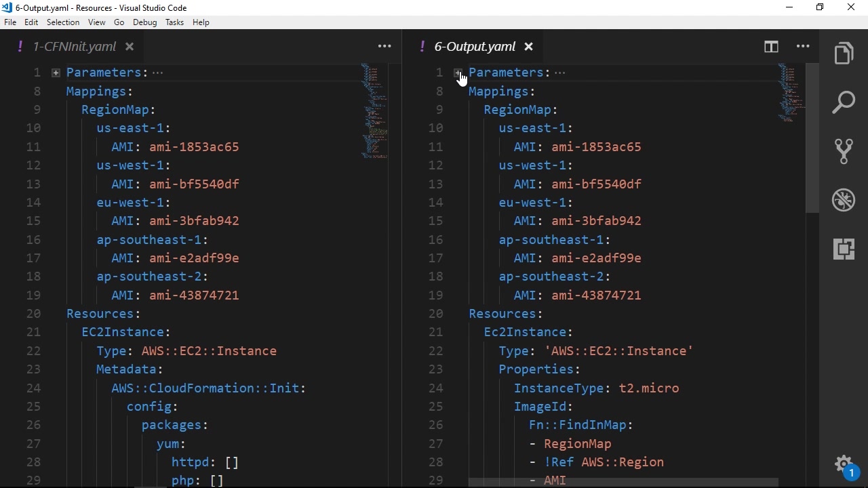Image resolution: width=868 pixels, height=488 pixels.
Task: Click 'httpd: []' line in left editor
Action: (x=205, y=462)
